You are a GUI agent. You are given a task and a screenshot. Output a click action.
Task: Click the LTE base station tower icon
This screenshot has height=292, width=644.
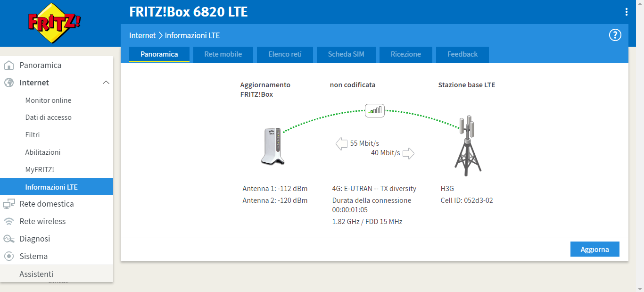pos(467,146)
